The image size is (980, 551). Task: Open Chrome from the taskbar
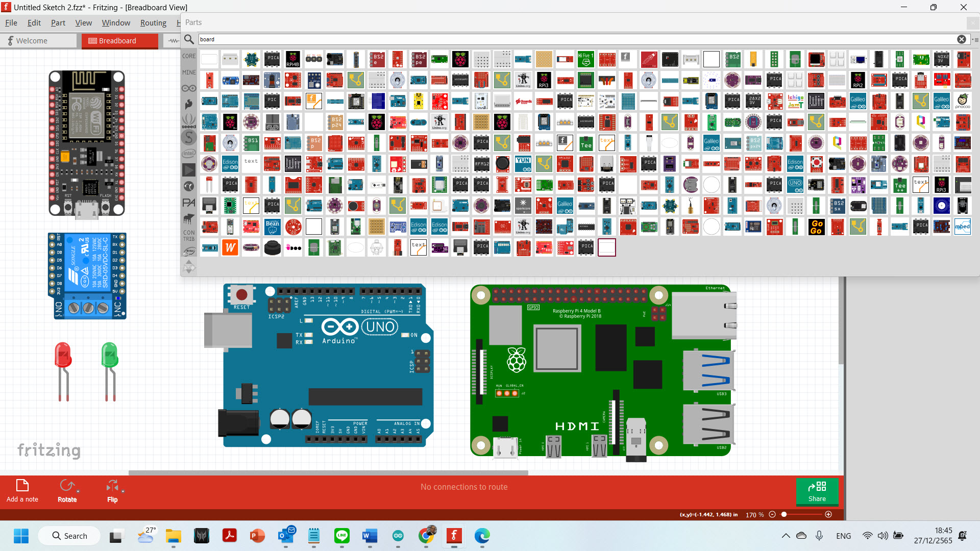click(426, 536)
